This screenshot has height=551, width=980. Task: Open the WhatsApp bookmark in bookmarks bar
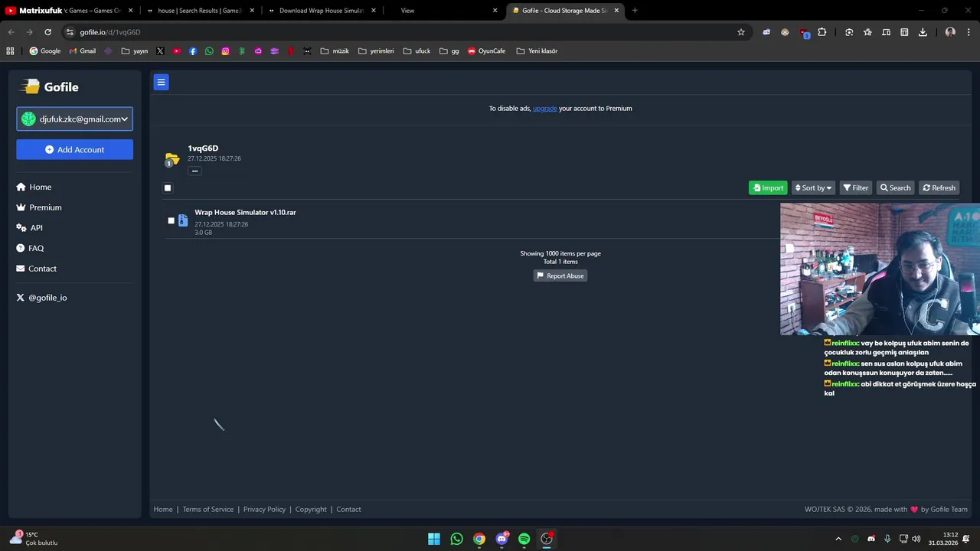209,51
